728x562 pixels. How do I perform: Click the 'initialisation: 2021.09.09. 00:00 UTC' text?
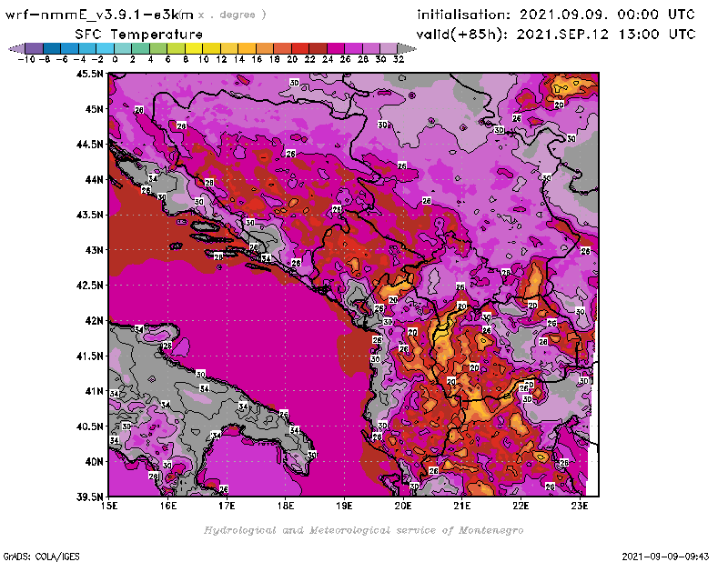pyautogui.click(x=556, y=15)
